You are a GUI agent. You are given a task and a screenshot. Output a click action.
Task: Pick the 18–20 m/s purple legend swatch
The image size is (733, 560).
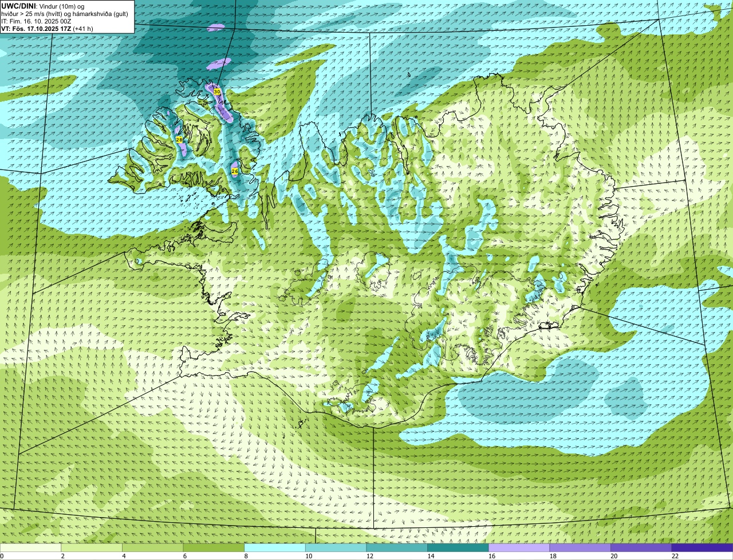point(580,547)
